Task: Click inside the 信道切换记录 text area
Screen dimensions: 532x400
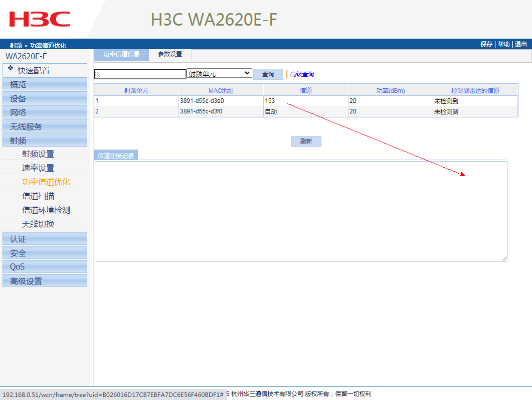Action: point(301,211)
